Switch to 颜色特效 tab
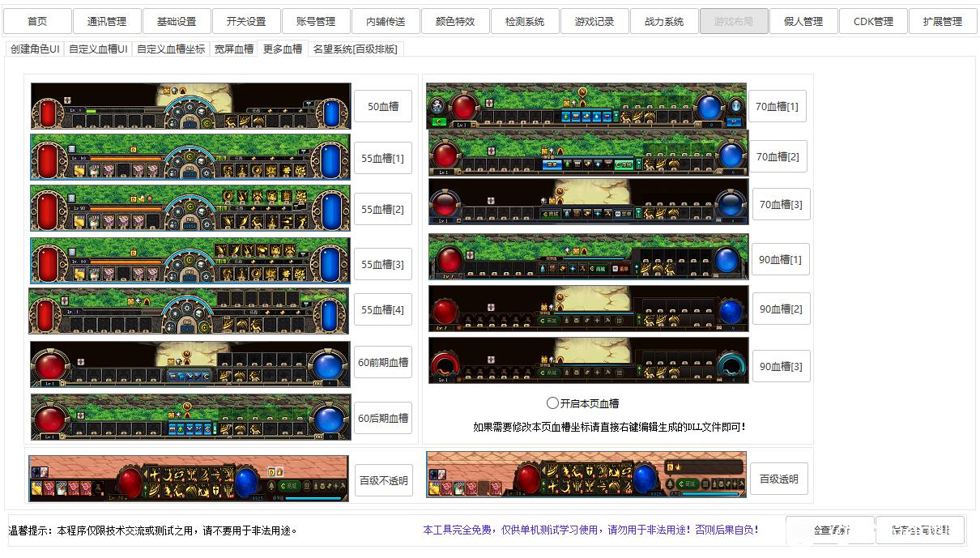 (455, 21)
